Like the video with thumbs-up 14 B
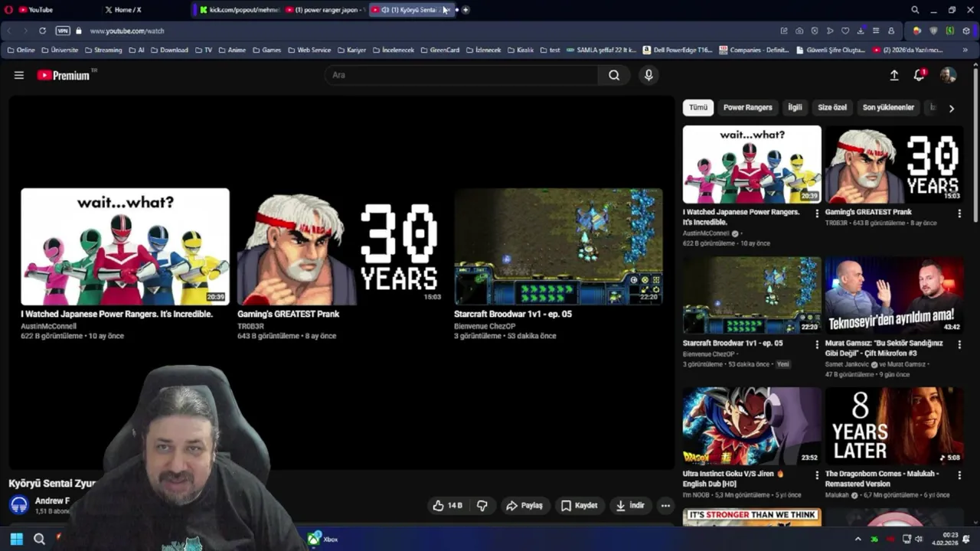Image resolution: width=980 pixels, height=551 pixels. pyautogui.click(x=447, y=505)
